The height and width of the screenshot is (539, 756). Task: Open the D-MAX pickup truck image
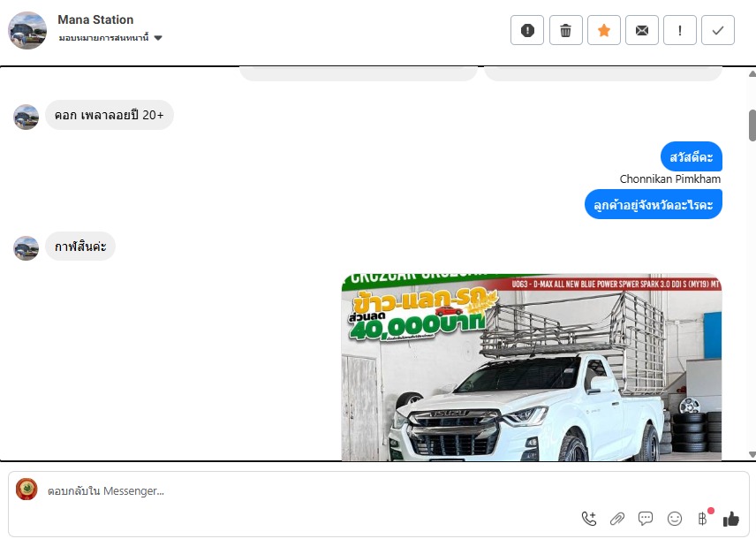(x=532, y=368)
